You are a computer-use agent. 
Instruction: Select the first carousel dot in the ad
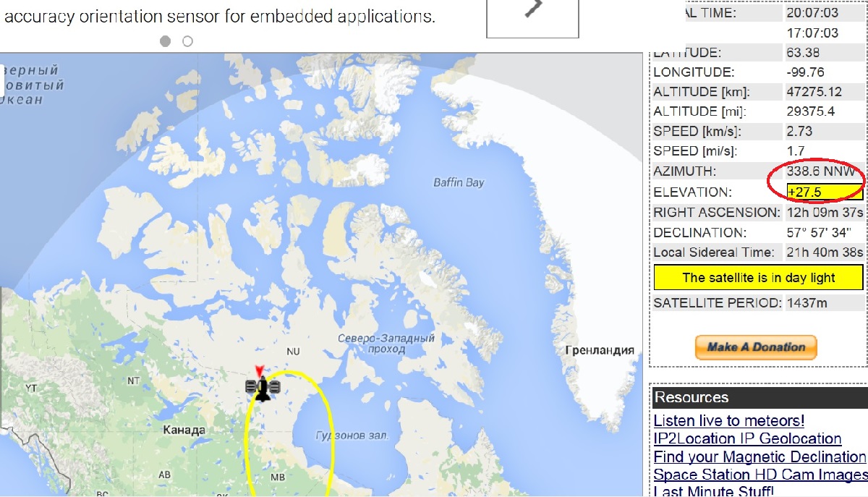(166, 41)
